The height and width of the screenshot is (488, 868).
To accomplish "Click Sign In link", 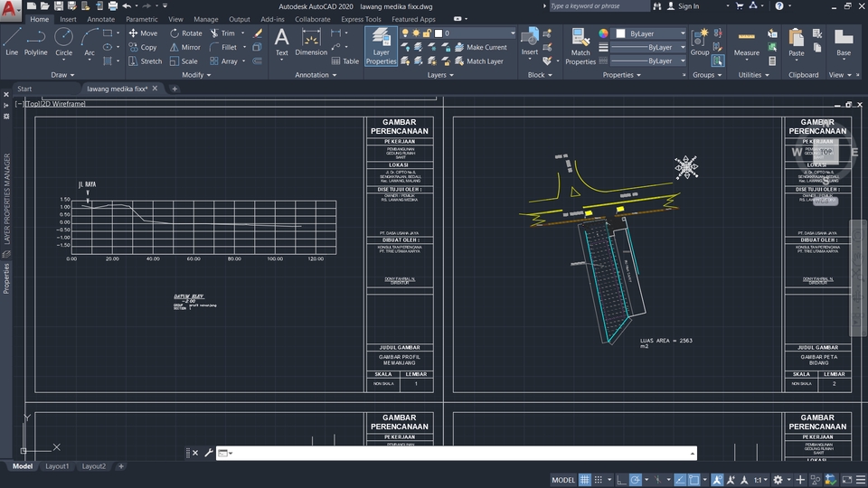I will coord(688,6).
